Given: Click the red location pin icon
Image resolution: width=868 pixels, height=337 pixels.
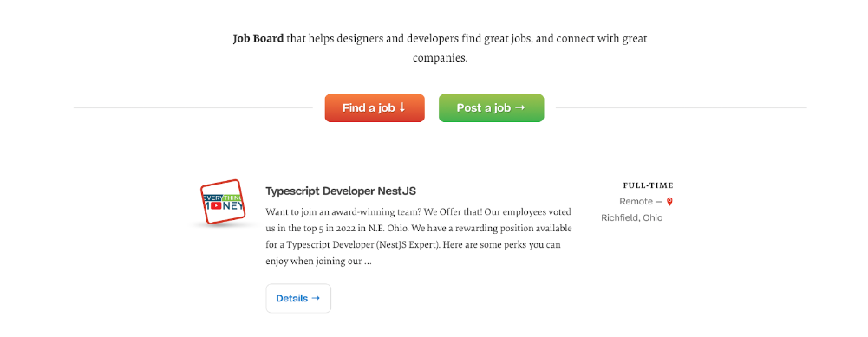Looking at the screenshot, I should (669, 202).
